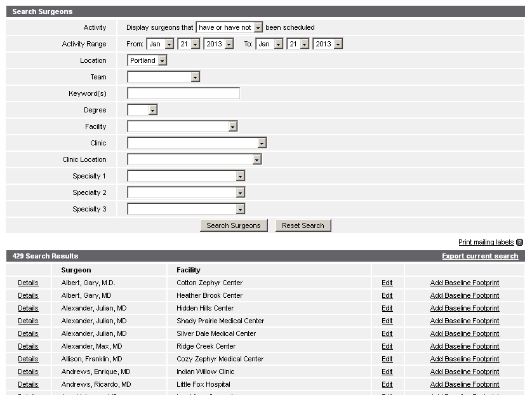Click the Facility column header
532x395 pixels.
189,270
